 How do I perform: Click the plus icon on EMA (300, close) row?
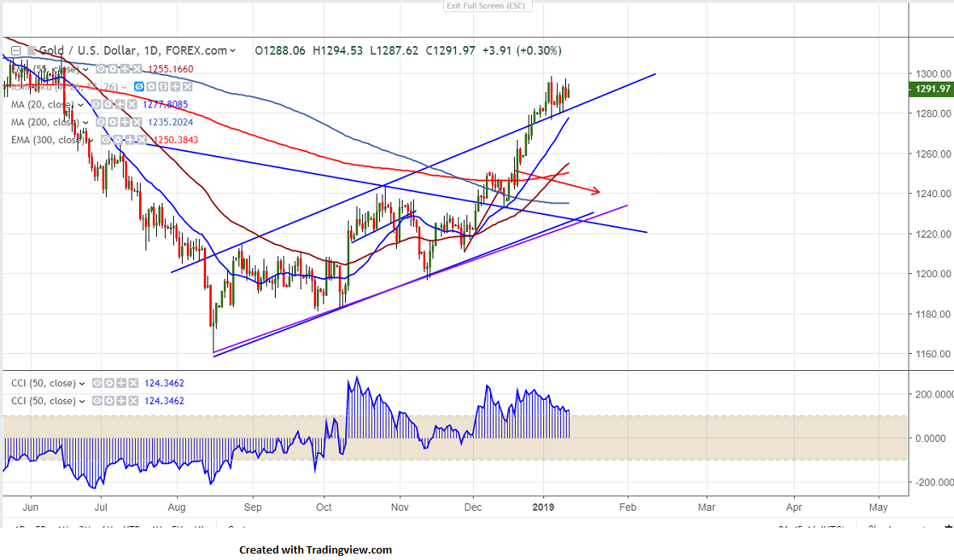coord(129,140)
